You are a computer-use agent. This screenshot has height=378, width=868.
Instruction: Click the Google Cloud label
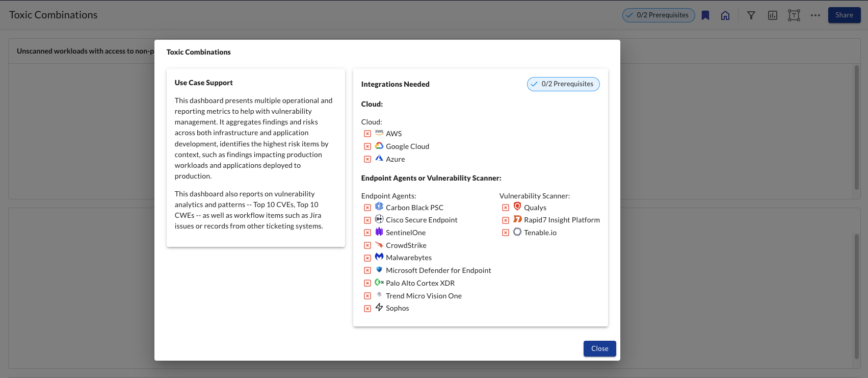click(x=408, y=146)
